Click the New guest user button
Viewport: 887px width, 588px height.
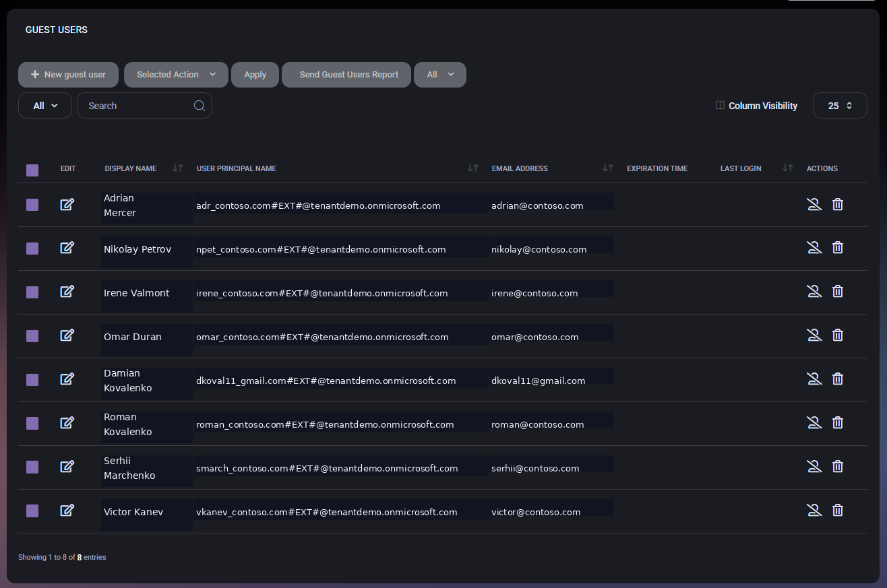68,75
